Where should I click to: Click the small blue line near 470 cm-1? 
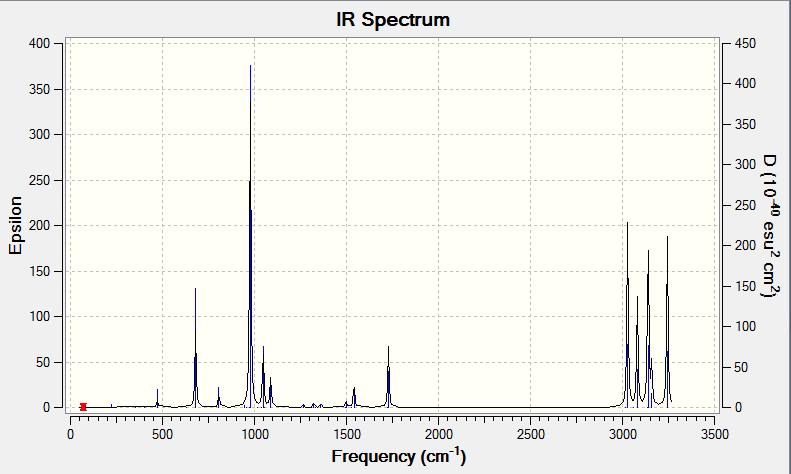[157, 398]
